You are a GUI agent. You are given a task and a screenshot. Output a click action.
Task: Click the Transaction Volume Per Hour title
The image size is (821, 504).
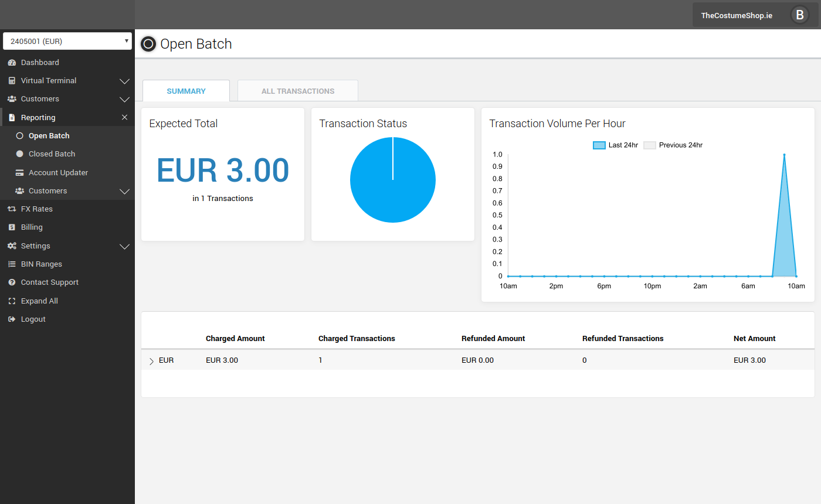click(x=557, y=124)
